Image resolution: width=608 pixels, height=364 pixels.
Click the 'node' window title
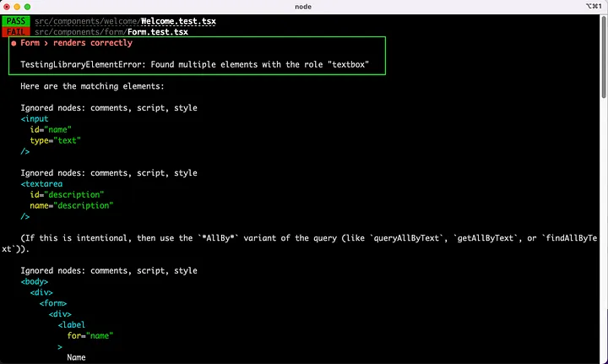[x=303, y=7]
